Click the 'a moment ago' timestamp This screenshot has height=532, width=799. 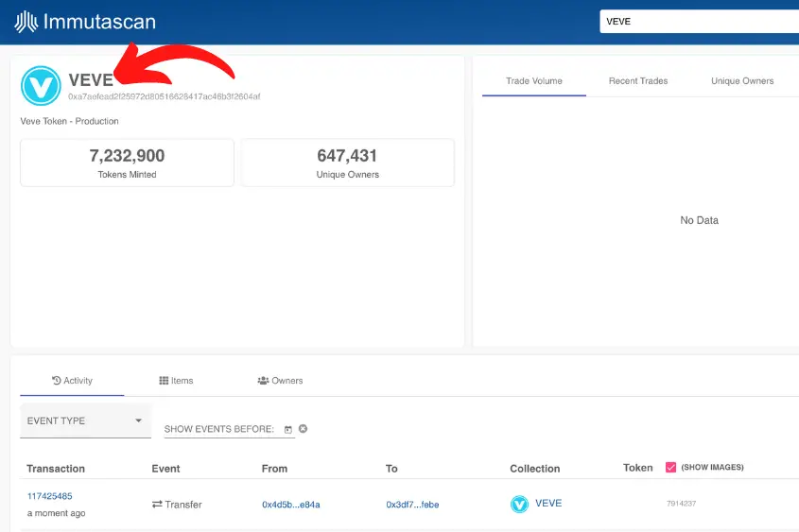tap(56, 513)
